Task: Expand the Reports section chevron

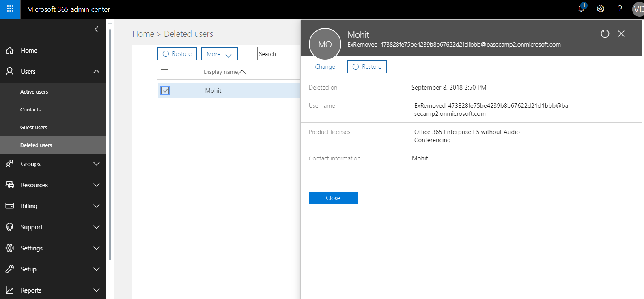Action: [x=97, y=290]
